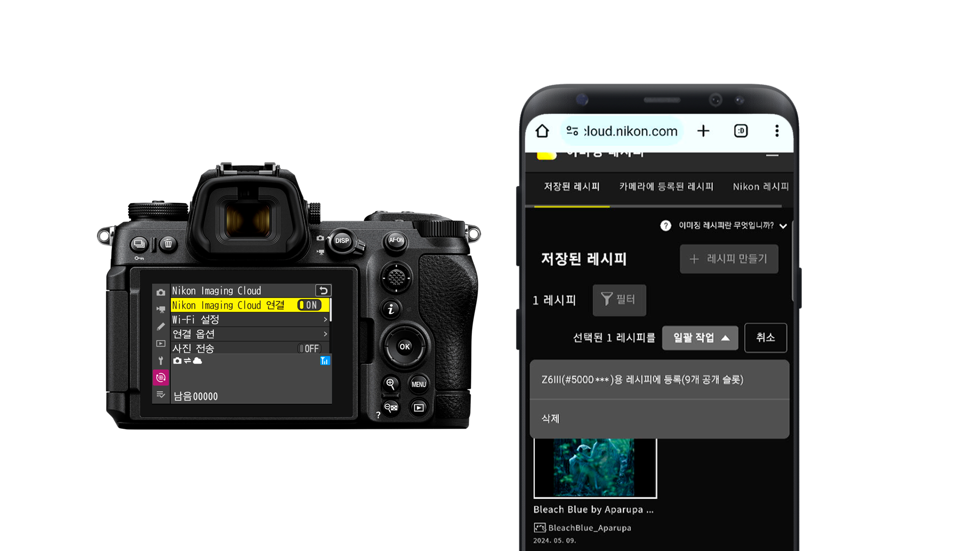This screenshot has width=980, height=551.
Task: Click the camera DISP button
Action: tap(342, 241)
